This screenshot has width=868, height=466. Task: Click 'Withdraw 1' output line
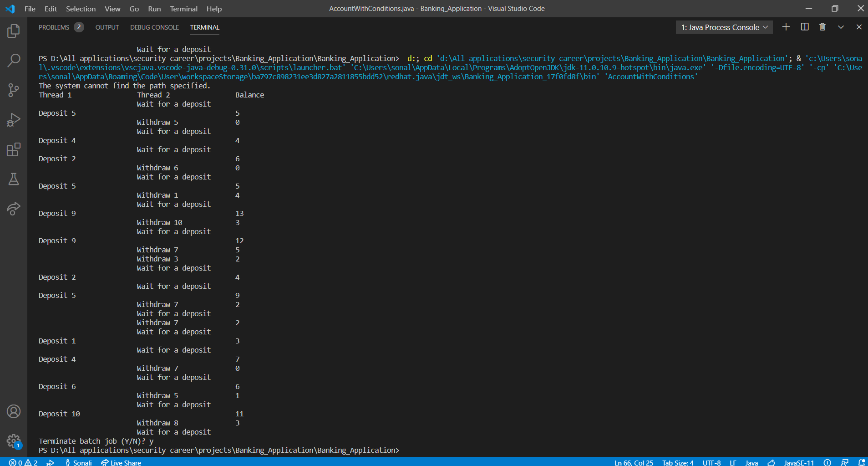coord(157,195)
